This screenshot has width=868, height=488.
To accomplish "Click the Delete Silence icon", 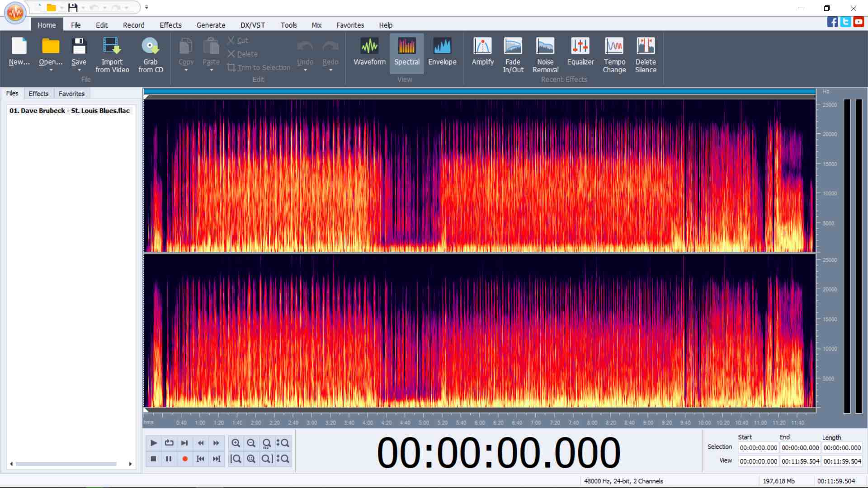I will 645,55.
